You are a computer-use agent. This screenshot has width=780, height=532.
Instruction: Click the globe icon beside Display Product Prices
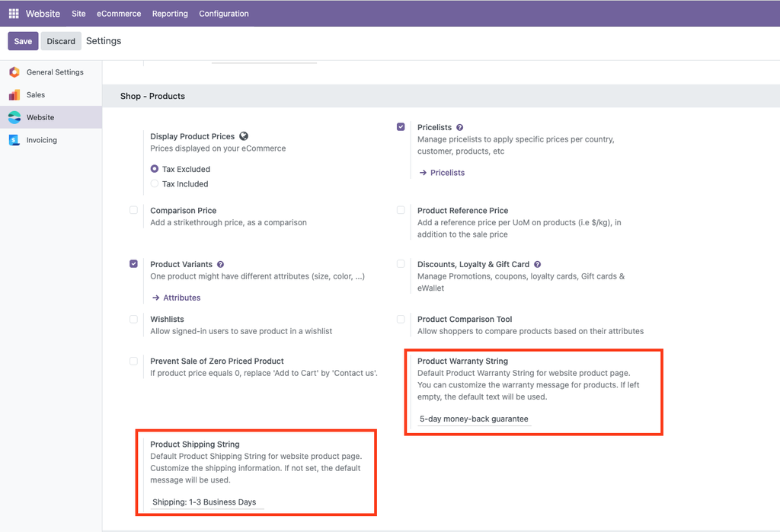click(x=244, y=136)
